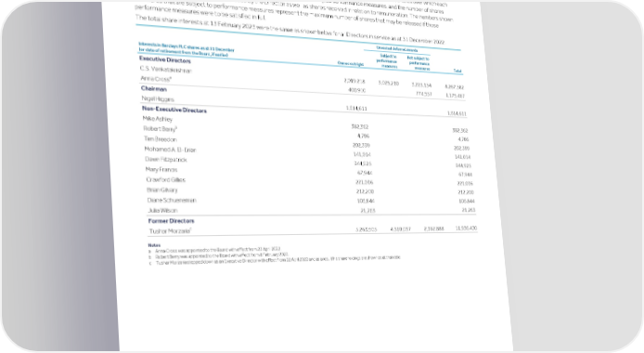
Task: Click the Mary Francis name
Action: coord(161,170)
